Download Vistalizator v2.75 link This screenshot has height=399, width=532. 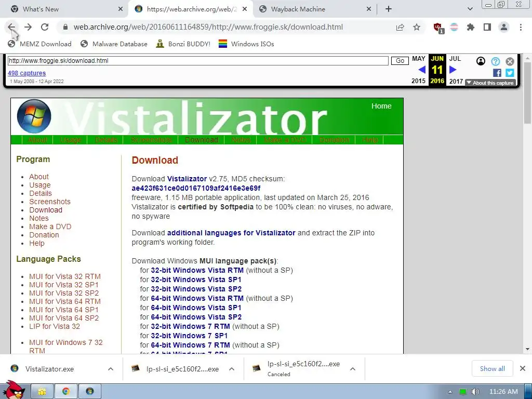pos(187,179)
